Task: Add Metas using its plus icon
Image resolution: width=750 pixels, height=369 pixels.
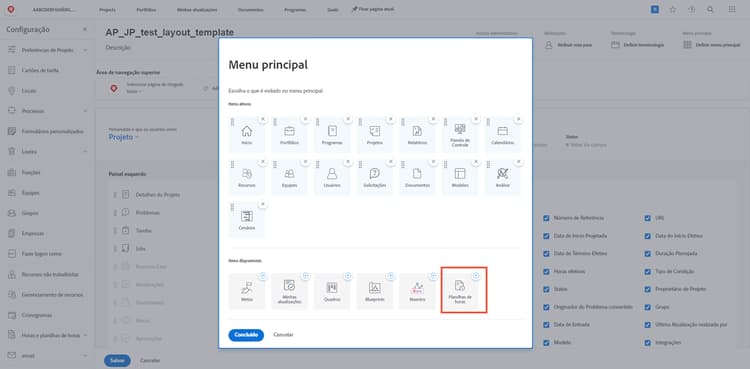Action: (x=263, y=276)
